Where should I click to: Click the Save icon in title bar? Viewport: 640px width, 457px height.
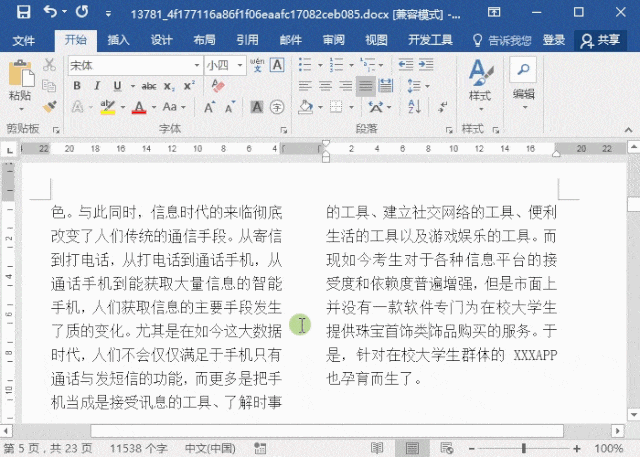coord(23,12)
